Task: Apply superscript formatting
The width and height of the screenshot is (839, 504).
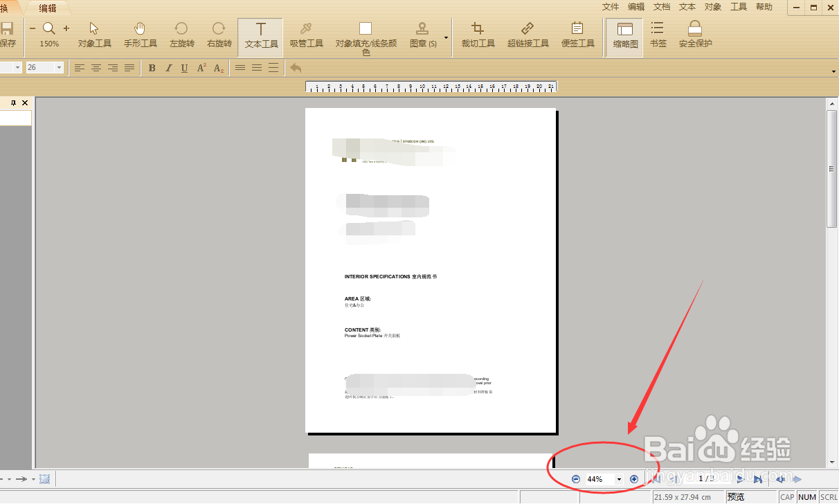Action: [201, 68]
